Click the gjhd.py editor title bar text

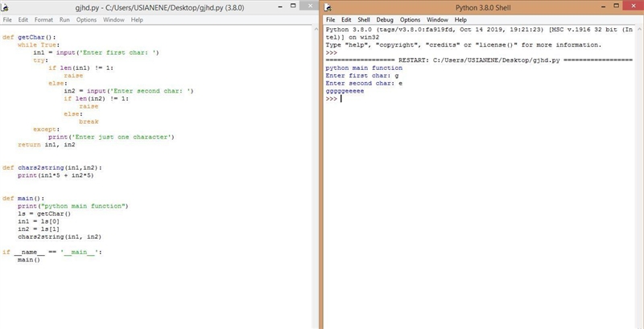159,7
